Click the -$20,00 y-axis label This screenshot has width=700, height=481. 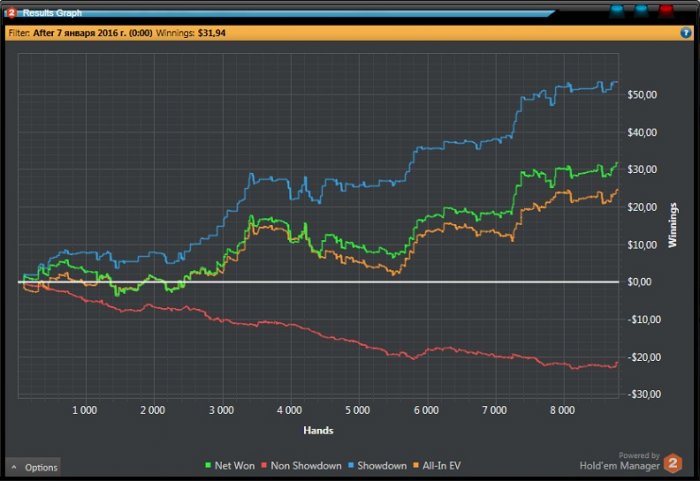pyautogui.click(x=644, y=357)
